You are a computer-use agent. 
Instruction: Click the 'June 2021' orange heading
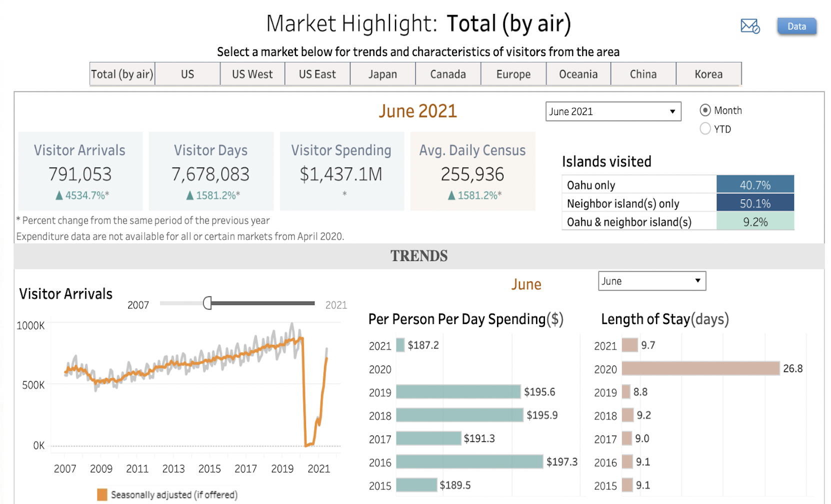point(417,111)
